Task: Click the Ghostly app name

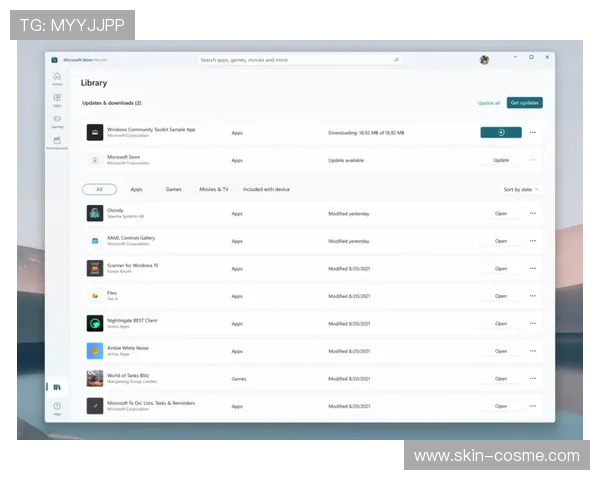Action: point(115,210)
